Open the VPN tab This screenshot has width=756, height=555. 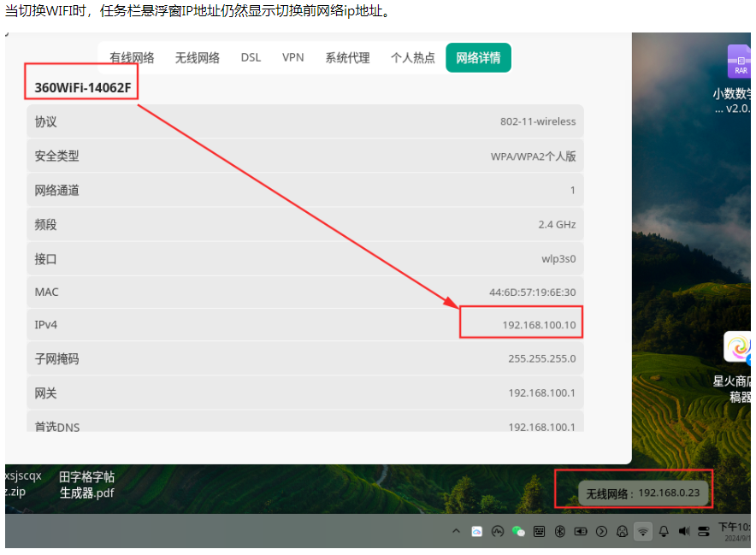293,58
